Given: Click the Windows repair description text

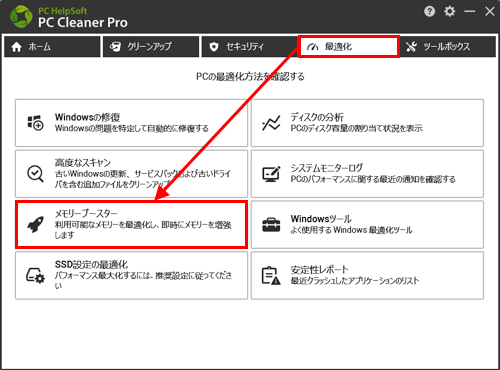Looking at the screenshot, I should (x=132, y=128).
